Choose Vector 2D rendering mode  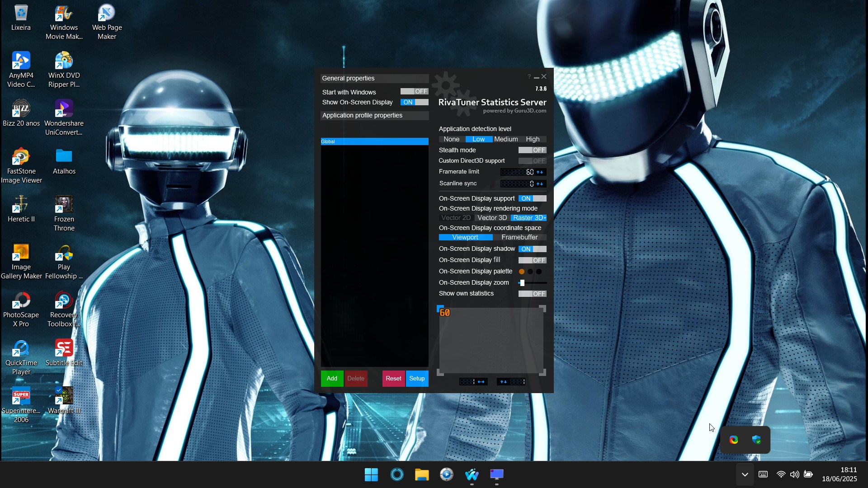(456, 218)
